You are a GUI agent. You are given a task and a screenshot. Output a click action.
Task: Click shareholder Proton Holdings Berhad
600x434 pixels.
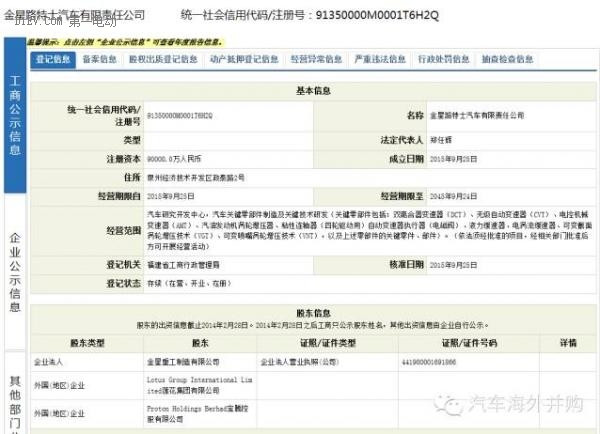197,414
